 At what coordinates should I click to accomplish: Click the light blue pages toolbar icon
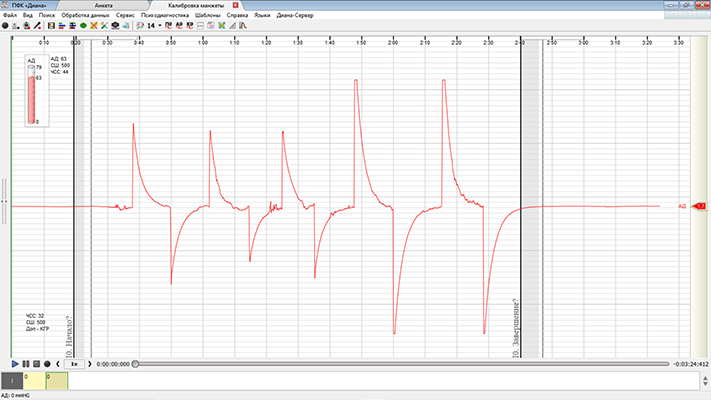click(126, 26)
